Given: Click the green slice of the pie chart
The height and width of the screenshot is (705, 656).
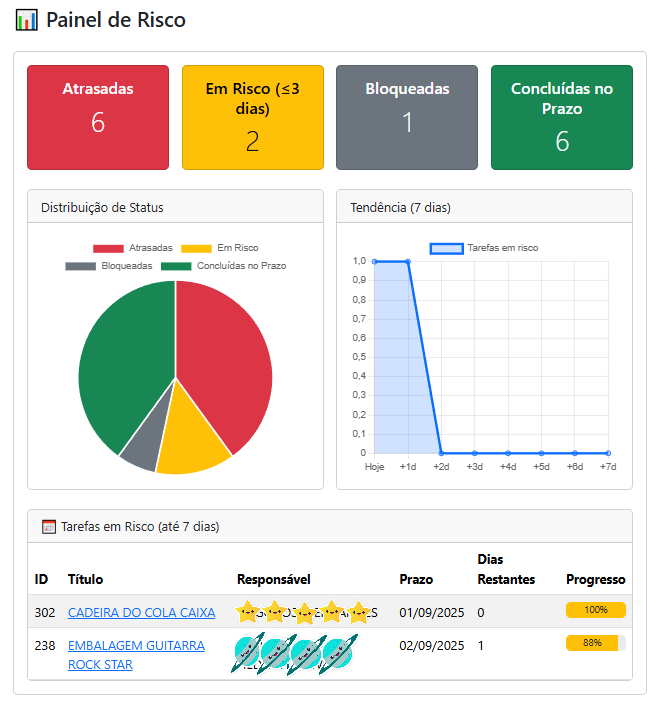Looking at the screenshot, I should pos(120,360).
